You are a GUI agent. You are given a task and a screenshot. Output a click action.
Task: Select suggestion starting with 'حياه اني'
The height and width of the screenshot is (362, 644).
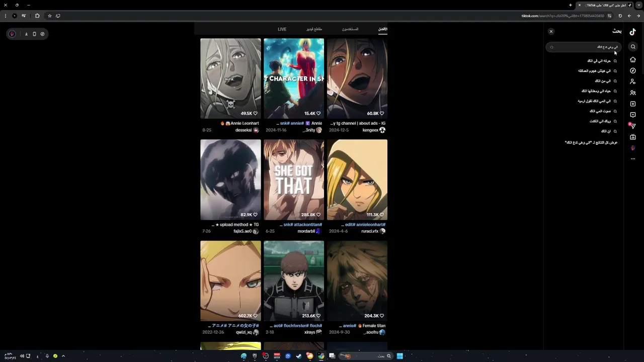click(596, 91)
